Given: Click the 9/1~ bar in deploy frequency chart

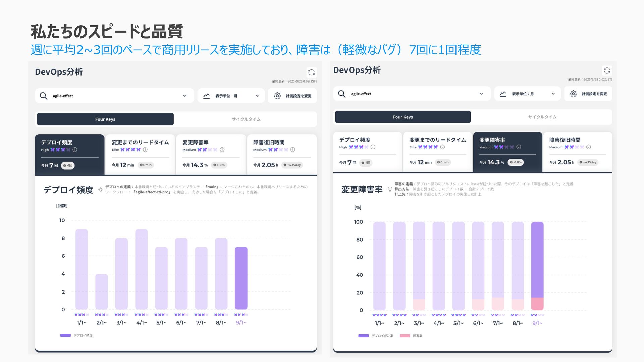Looking at the screenshot, I should (241, 278).
